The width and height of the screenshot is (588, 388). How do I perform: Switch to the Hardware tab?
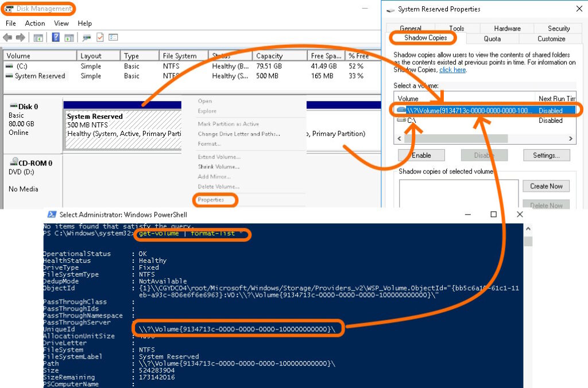507,28
